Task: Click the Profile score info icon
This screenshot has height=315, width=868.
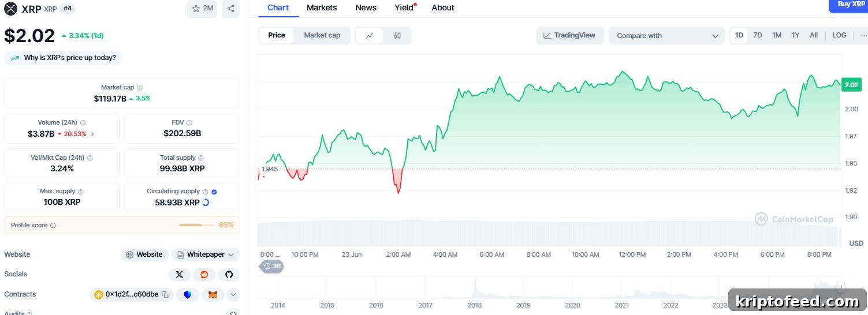Action: pos(53,226)
